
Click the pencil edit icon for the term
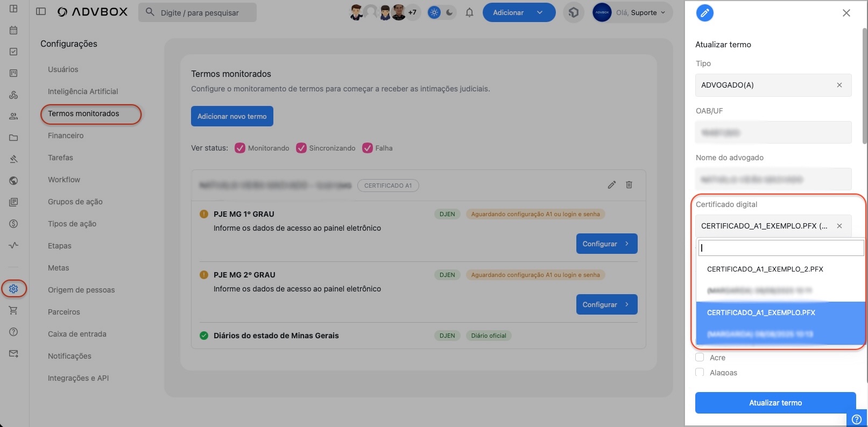coord(611,185)
